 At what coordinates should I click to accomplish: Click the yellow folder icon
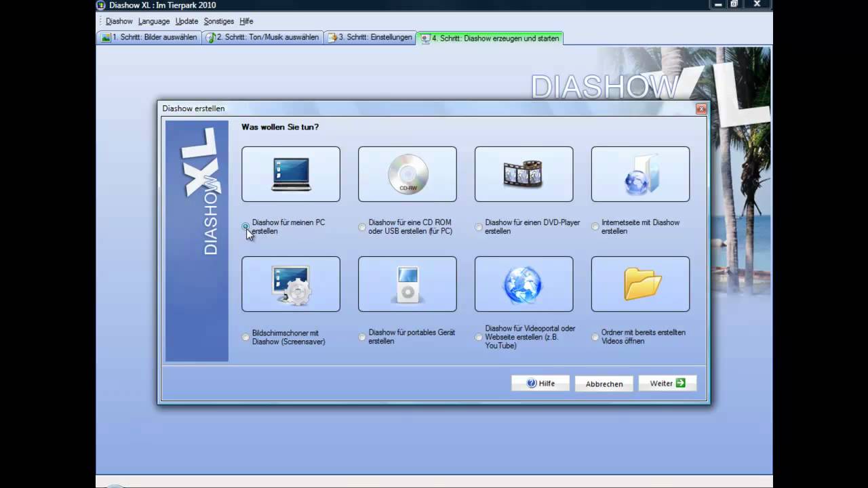[x=641, y=284]
